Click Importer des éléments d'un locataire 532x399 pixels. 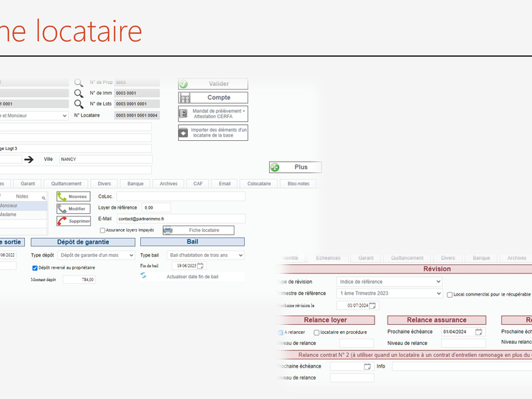[213, 133]
